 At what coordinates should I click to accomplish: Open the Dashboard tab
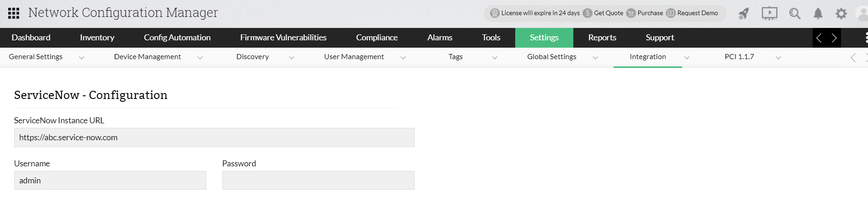point(31,38)
